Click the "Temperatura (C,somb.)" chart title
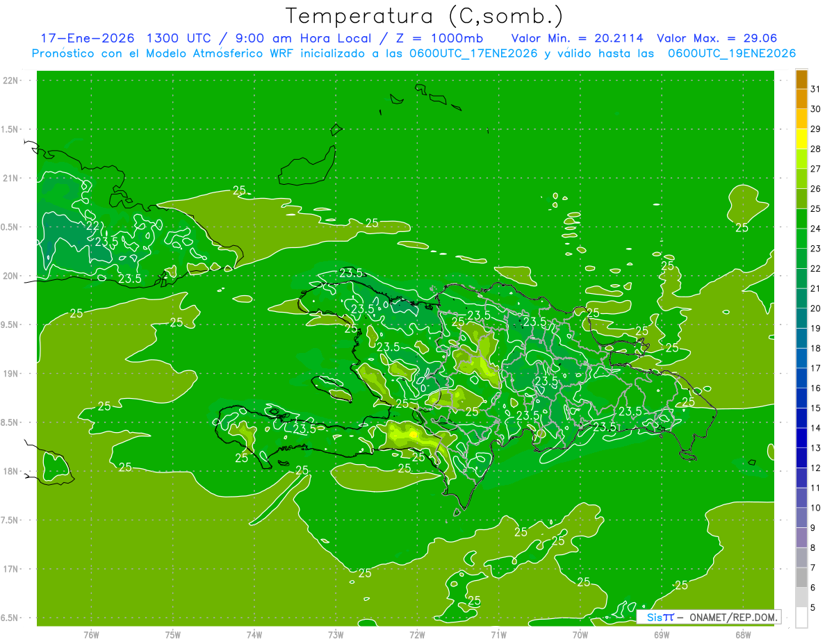This screenshot has height=644, width=834. tap(425, 16)
